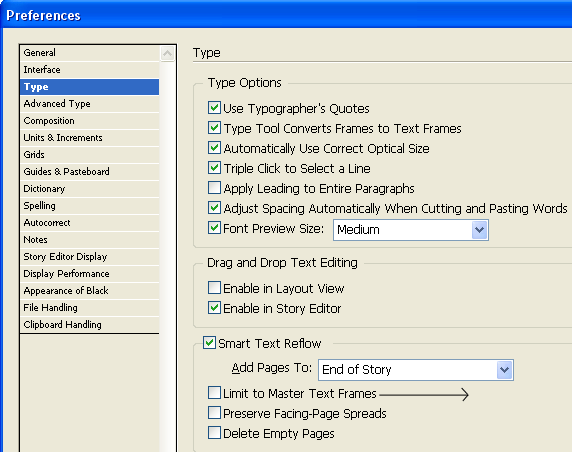The width and height of the screenshot is (572, 452).
Task: Click the sidebar scroll-up arrow
Action: coord(167,54)
